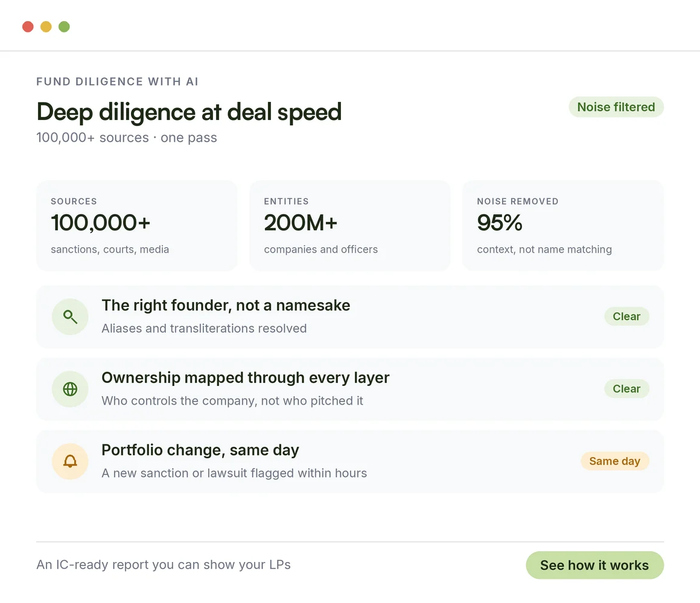Click the globe ownership icon

pos(70,389)
